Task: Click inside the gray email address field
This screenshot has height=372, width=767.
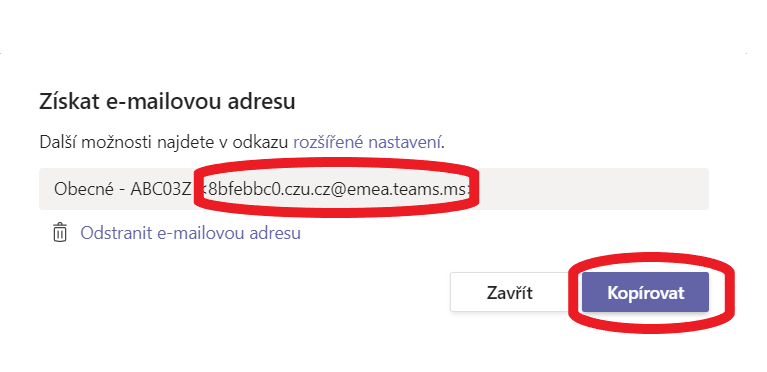Action: coord(374,189)
